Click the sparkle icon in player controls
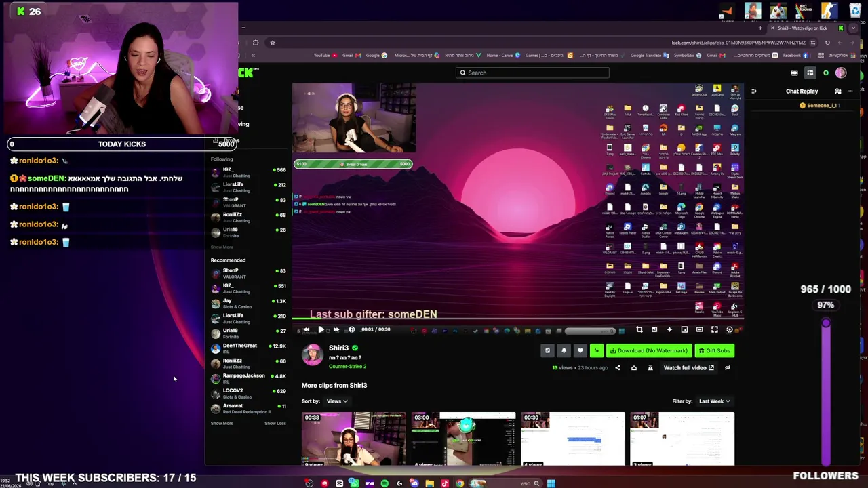The height and width of the screenshot is (488, 868). (x=669, y=329)
